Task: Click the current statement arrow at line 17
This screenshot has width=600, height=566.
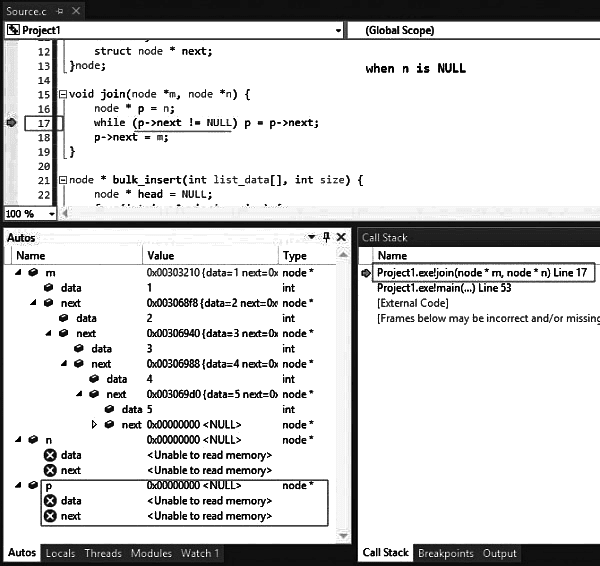Action: pyautogui.click(x=11, y=123)
